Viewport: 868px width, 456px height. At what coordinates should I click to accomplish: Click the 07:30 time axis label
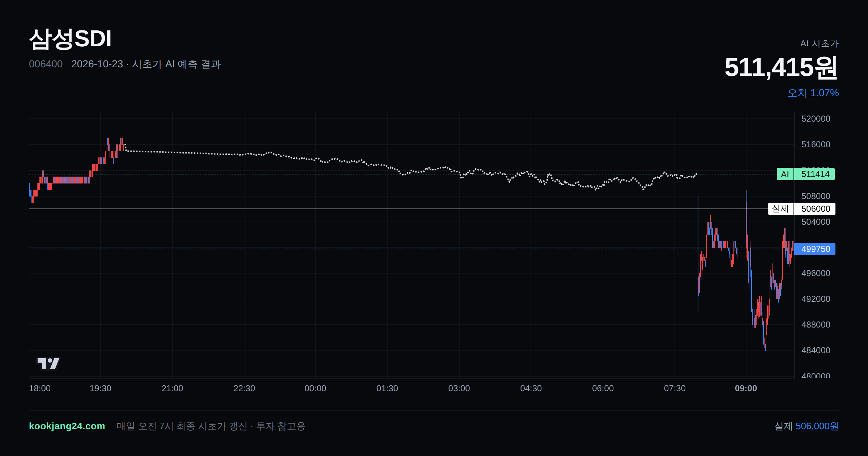pyautogui.click(x=675, y=388)
